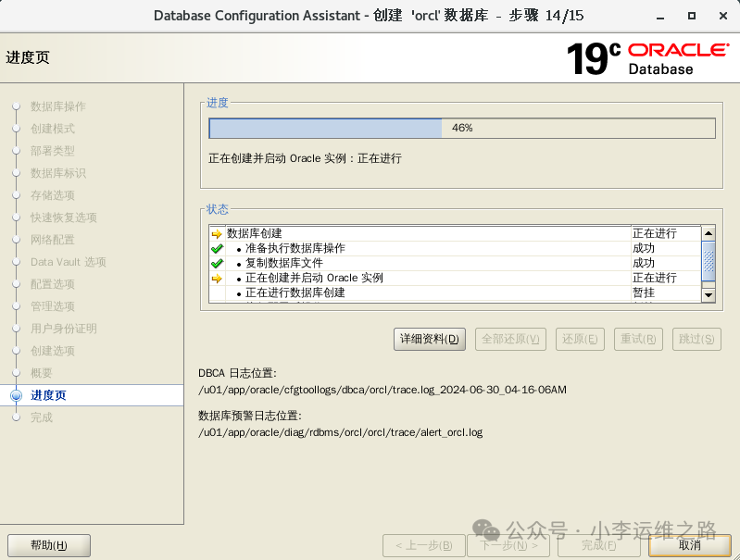740x560 pixels.
Task: Click the 取消 cancel button
Action: [x=689, y=545]
